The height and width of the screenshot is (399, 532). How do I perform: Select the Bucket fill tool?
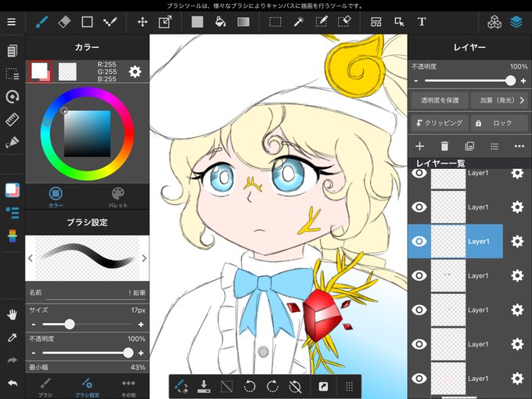pyautogui.click(x=220, y=22)
